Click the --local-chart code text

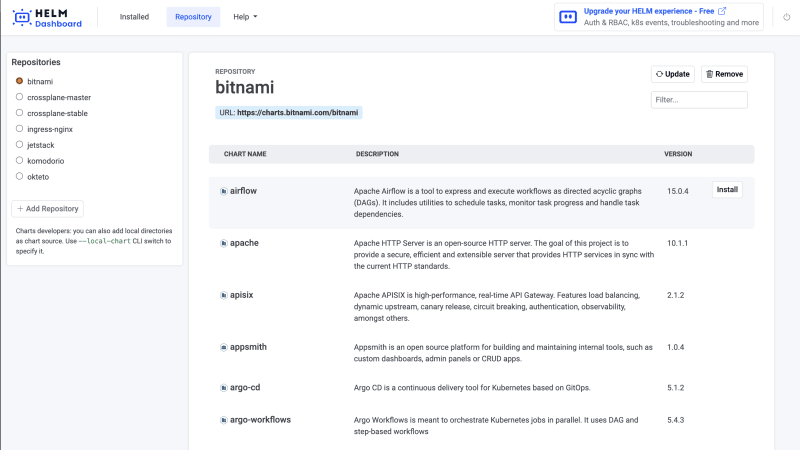point(105,241)
